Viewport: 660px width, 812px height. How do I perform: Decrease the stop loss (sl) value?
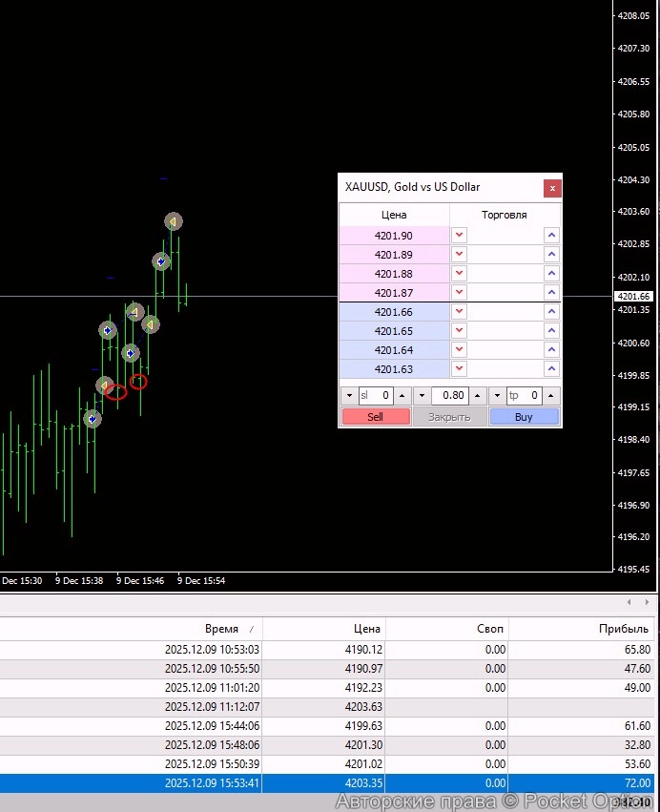tap(349, 395)
